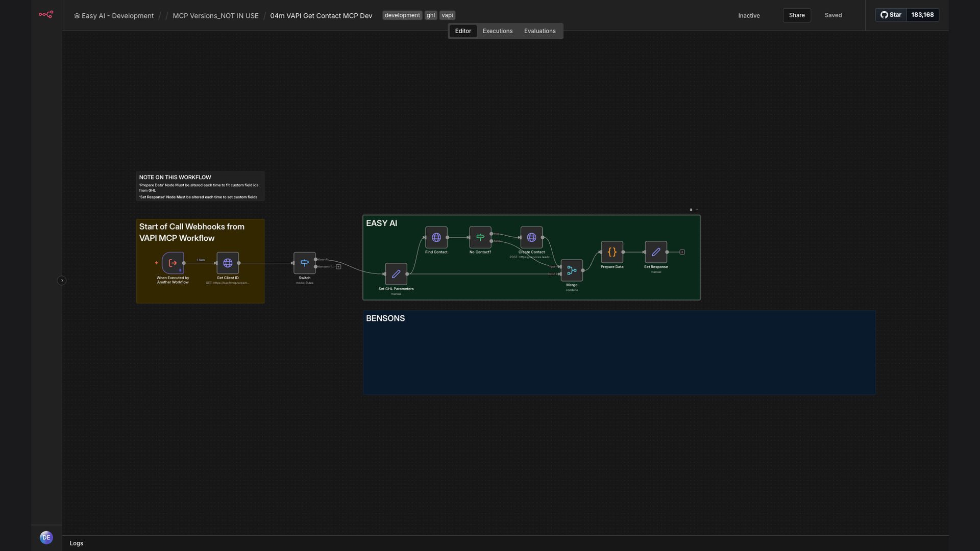980x551 pixels.
Task: Select the Find Contact HTTP node
Action: click(x=436, y=237)
